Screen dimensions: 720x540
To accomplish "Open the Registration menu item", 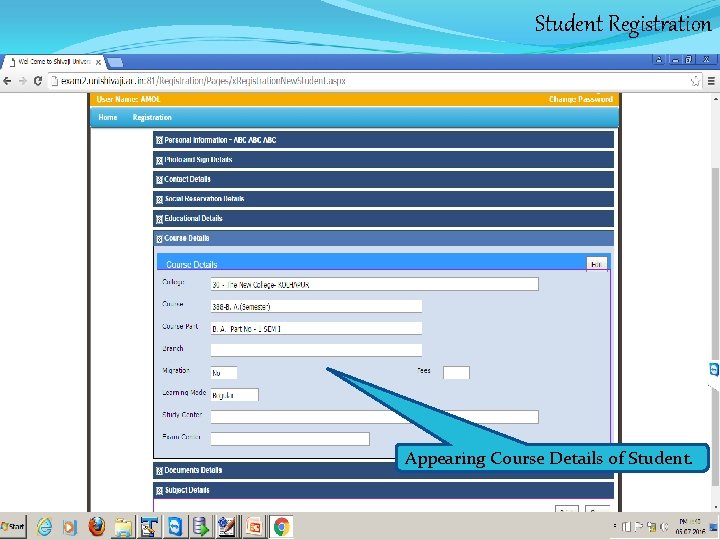I will (152, 118).
